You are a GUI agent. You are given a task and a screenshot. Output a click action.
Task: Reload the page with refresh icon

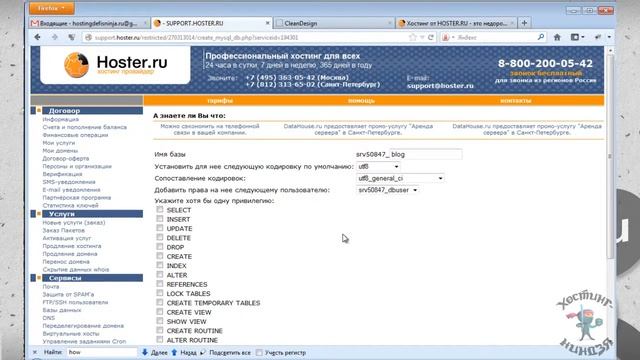click(431, 37)
